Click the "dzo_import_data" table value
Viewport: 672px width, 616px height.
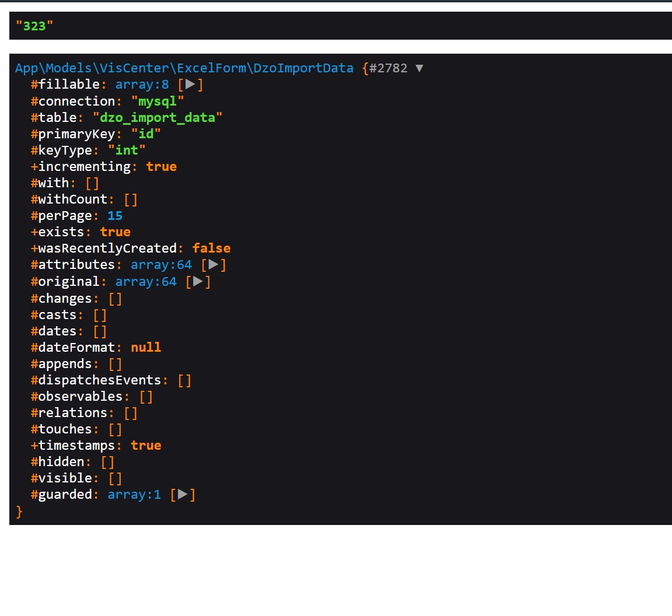[157, 117]
